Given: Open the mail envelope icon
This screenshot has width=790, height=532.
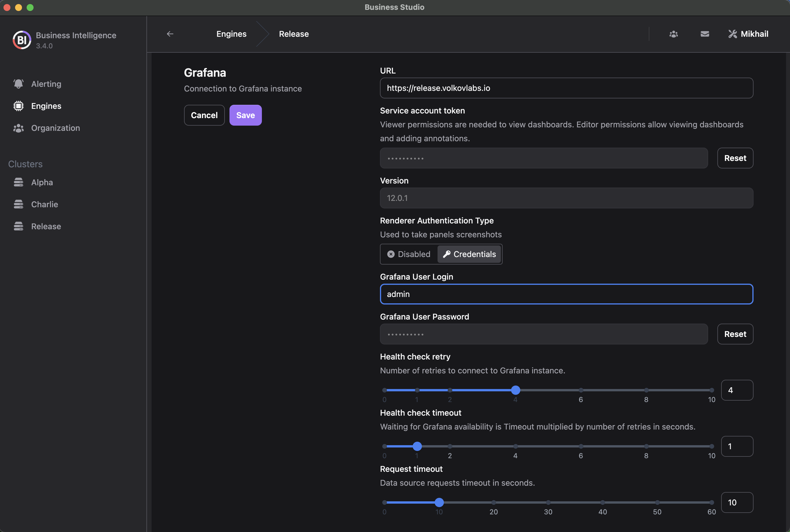Looking at the screenshot, I should tap(705, 34).
